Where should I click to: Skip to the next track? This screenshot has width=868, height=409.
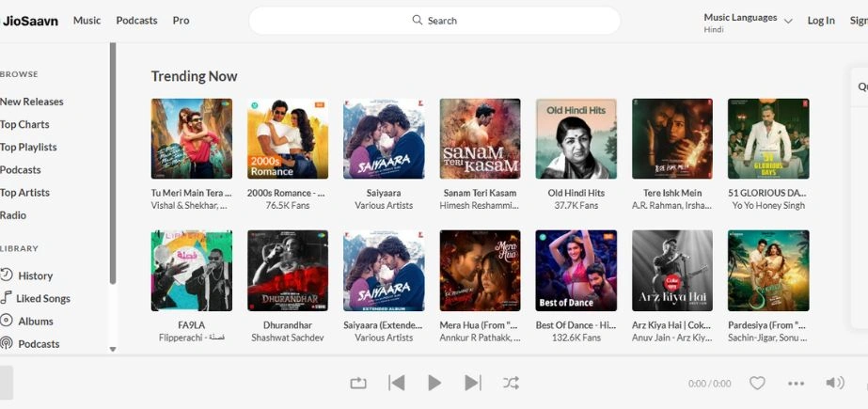click(x=472, y=383)
